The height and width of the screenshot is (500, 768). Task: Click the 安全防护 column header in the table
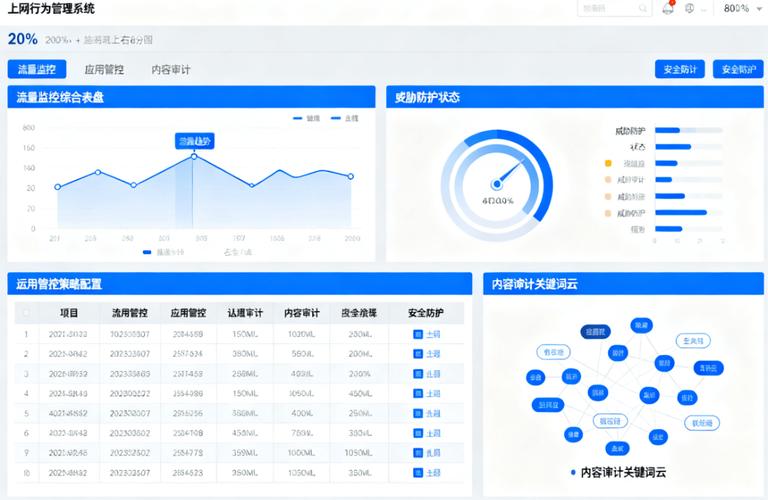426,313
